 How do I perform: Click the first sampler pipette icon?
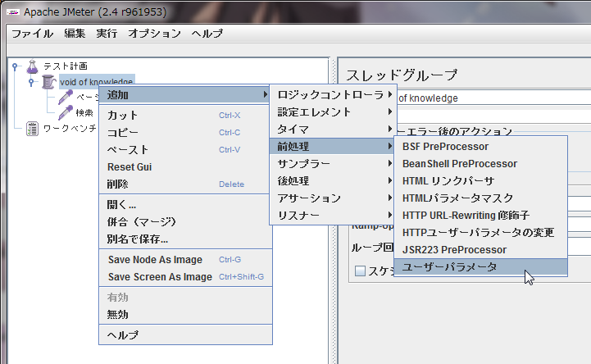tap(66, 97)
